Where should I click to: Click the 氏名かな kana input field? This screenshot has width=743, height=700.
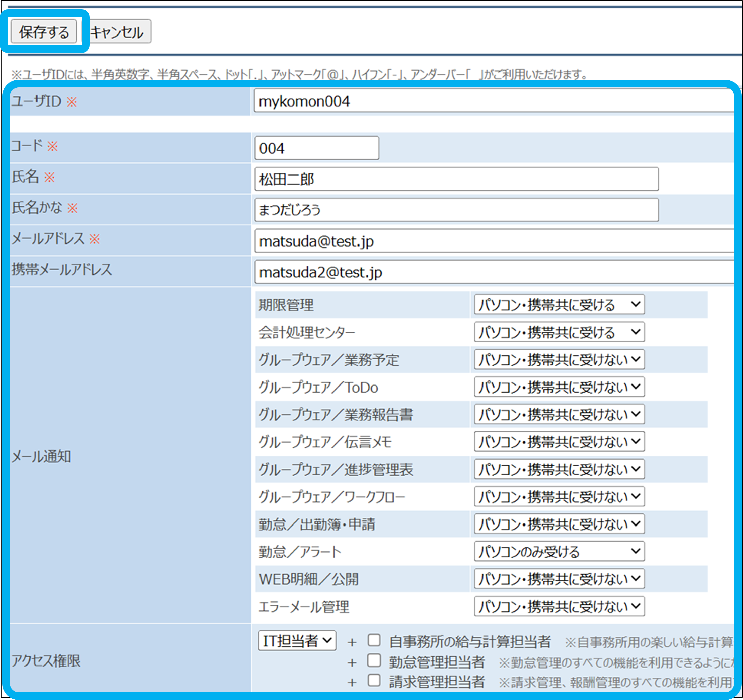tap(456, 210)
